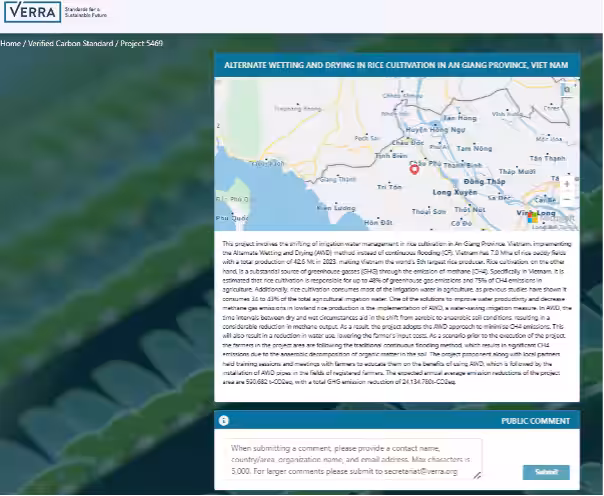Click the Alternate Wetting and Drying title

(396, 64)
